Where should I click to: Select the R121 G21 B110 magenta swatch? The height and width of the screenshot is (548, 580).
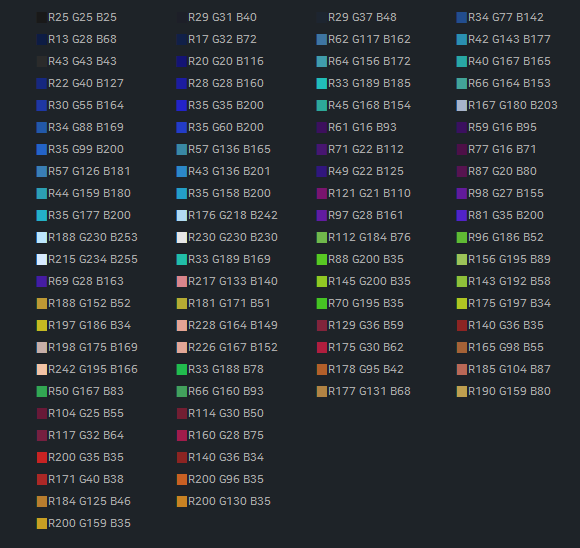pos(322,194)
